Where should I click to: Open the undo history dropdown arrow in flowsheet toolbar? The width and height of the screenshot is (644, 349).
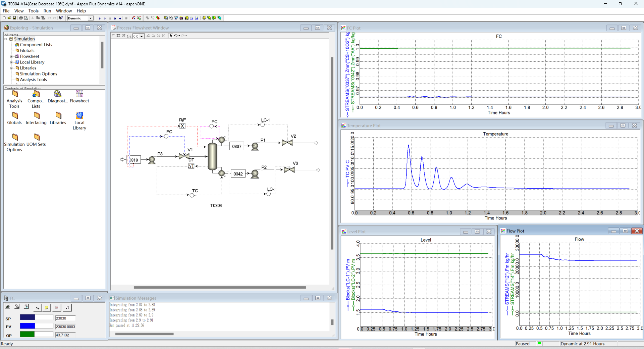[x=179, y=36]
